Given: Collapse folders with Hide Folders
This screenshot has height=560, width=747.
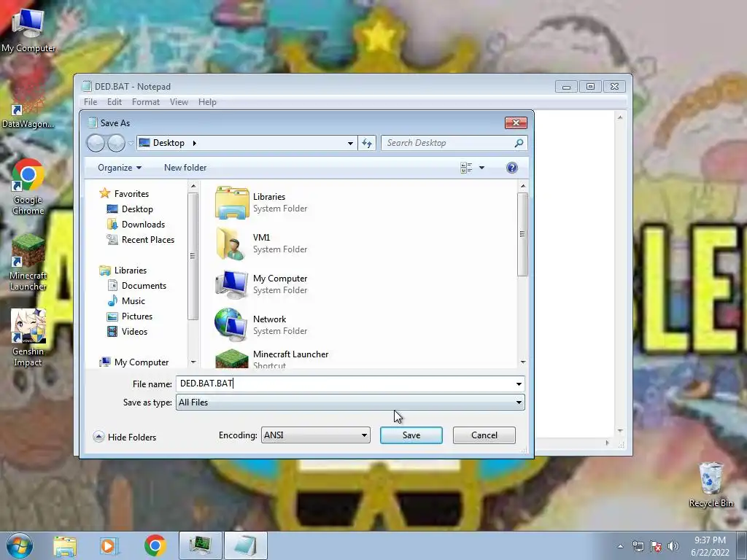Looking at the screenshot, I should (x=125, y=437).
